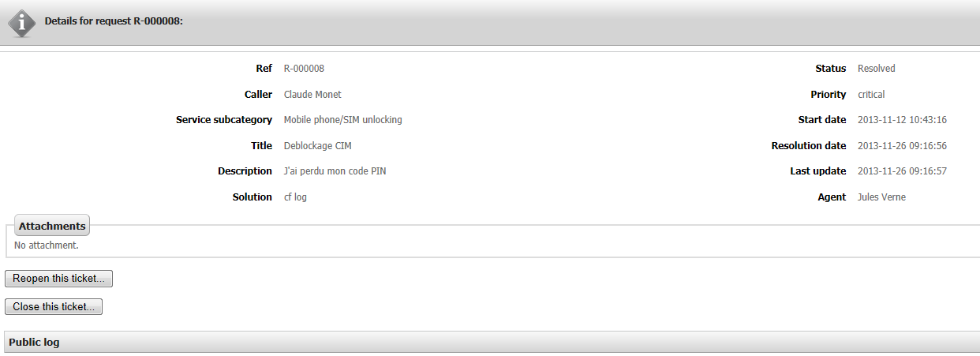This screenshot has height=356, width=980.
Task: Click the info icon beside request details
Action: [21, 23]
